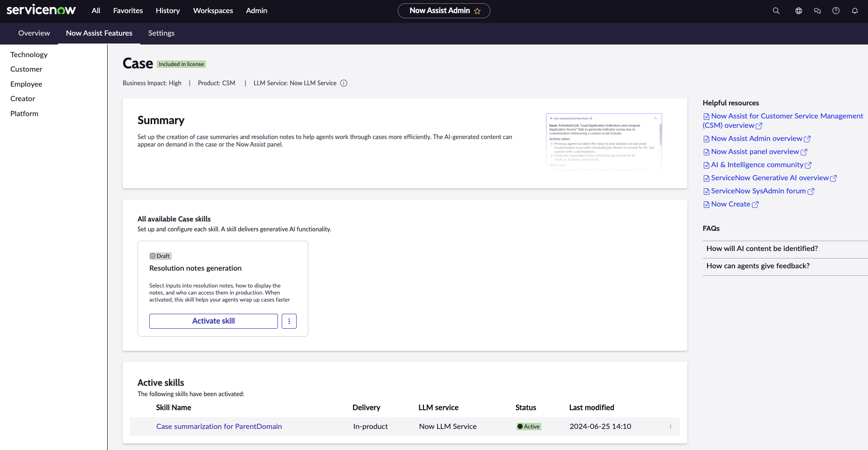Open more options beside Activate skill
The height and width of the screenshot is (450, 868).
click(289, 321)
